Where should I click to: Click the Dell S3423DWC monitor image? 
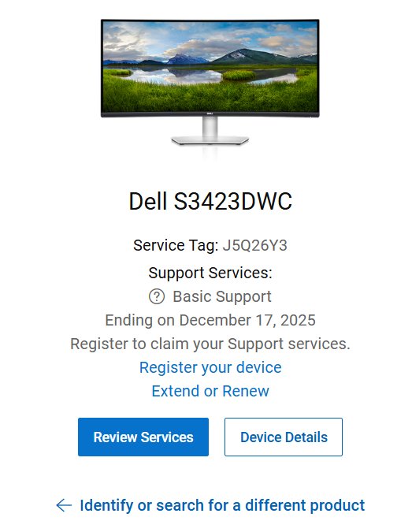210,83
